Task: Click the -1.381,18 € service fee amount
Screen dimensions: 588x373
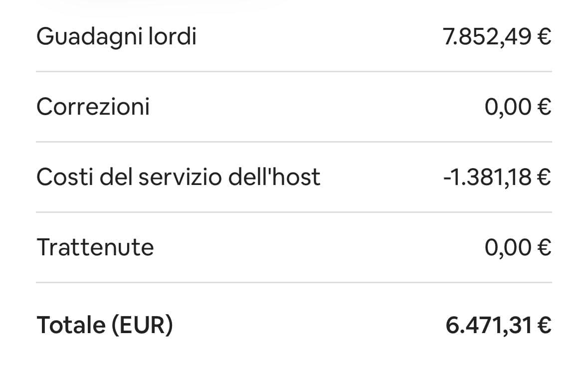Action: (497, 178)
